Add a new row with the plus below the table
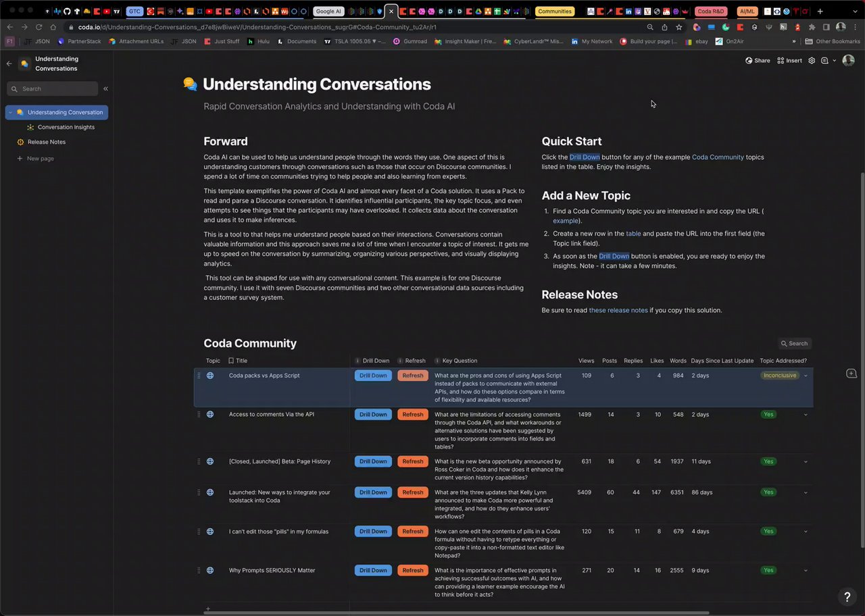865x616 pixels. 208,609
